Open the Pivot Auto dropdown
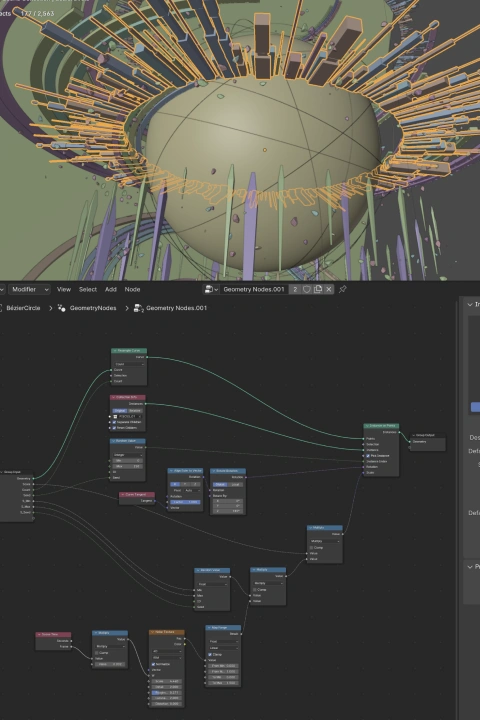Viewport: 480px width, 720px height. pos(192,490)
